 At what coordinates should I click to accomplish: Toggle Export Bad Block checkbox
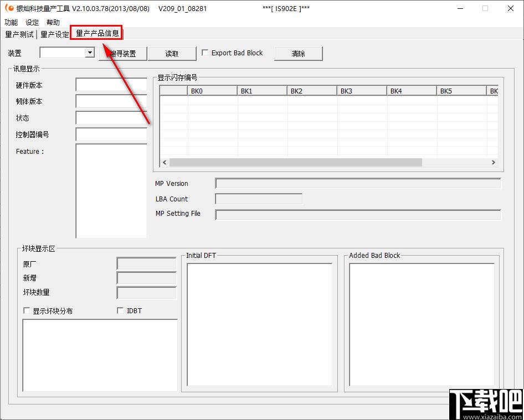[205, 53]
